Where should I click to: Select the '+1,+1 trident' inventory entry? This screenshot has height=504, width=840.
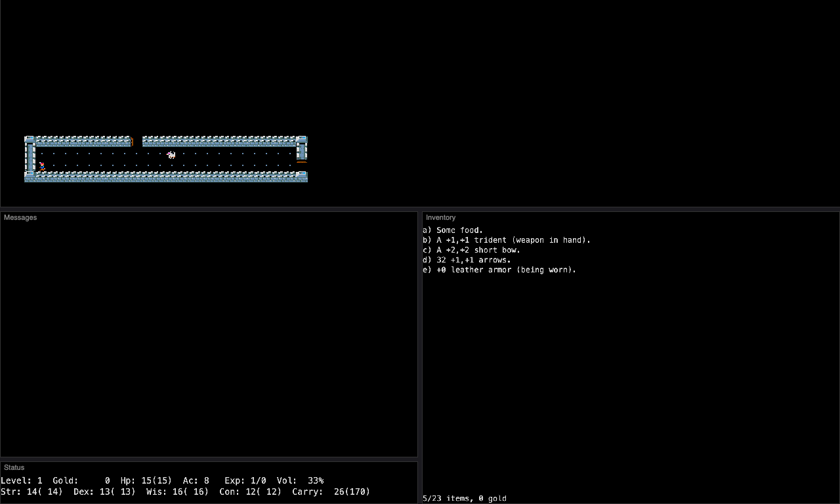(507, 240)
